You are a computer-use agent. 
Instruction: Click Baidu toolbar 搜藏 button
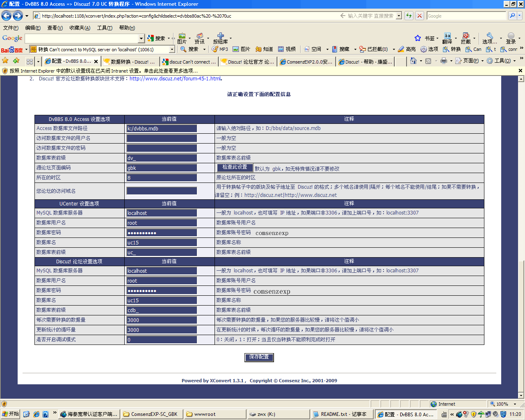[x=340, y=49]
